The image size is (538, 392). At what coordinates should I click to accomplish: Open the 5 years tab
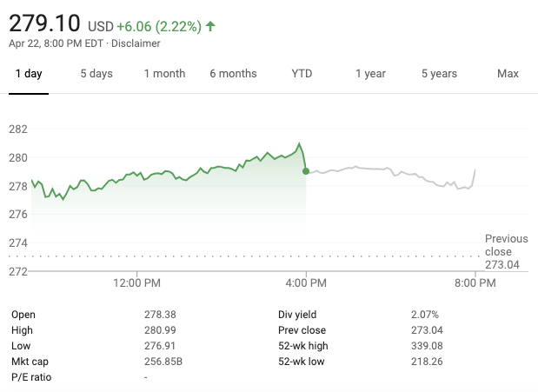click(439, 74)
